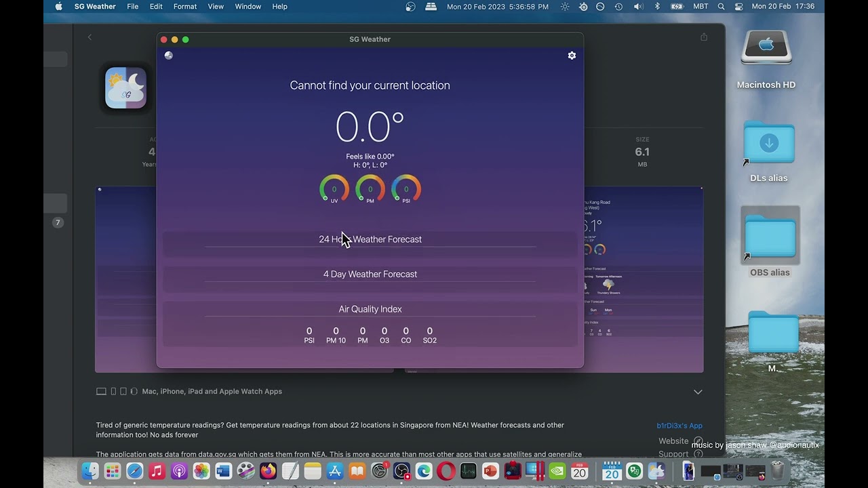Open b1rDi3x's App developer link
This screenshot has height=488, width=868.
pyautogui.click(x=679, y=426)
